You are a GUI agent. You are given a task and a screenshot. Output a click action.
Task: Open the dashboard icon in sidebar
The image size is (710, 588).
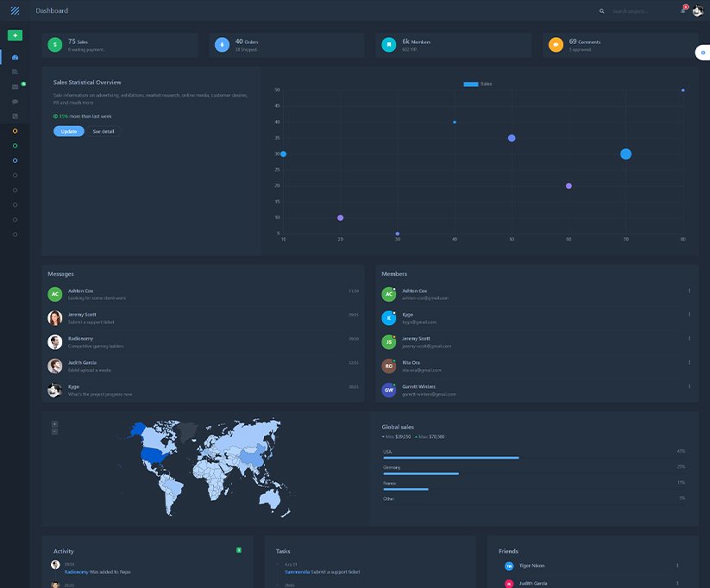coord(15,57)
